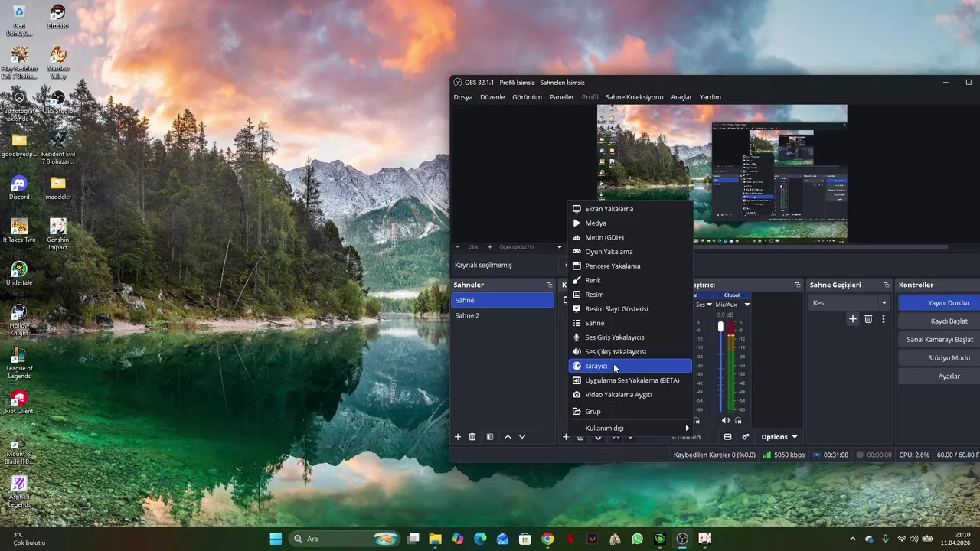
Task: Mute the Mic/Aux speaker toggle
Action: [x=725, y=420]
